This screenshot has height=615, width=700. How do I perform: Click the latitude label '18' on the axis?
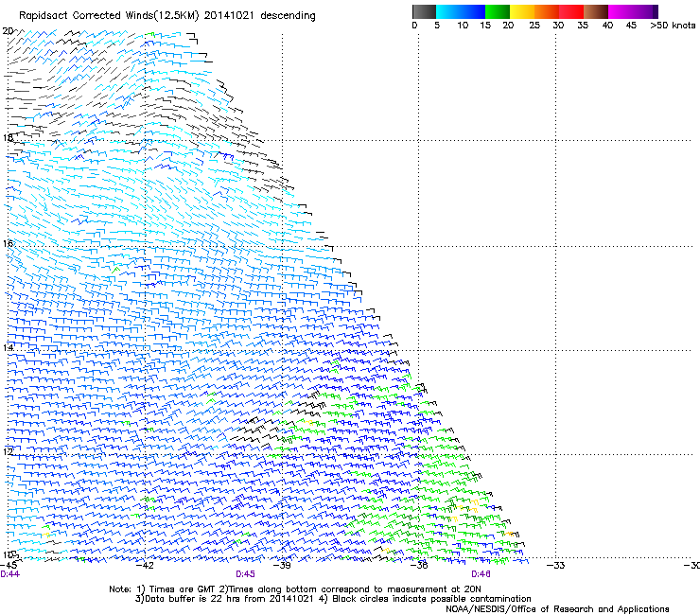(8, 137)
